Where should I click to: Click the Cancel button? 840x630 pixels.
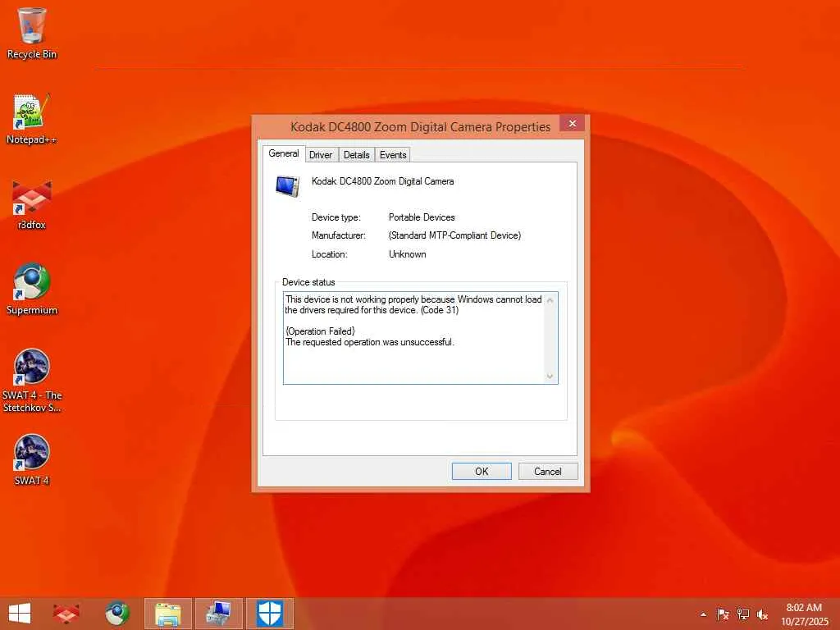tap(547, 472)
